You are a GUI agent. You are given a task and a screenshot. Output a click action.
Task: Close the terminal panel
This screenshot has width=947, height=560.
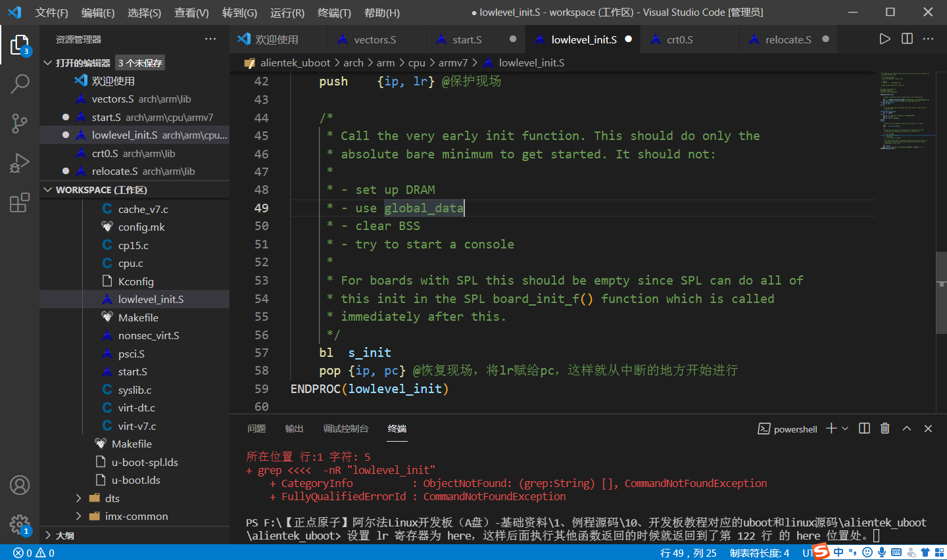point(928,429)
